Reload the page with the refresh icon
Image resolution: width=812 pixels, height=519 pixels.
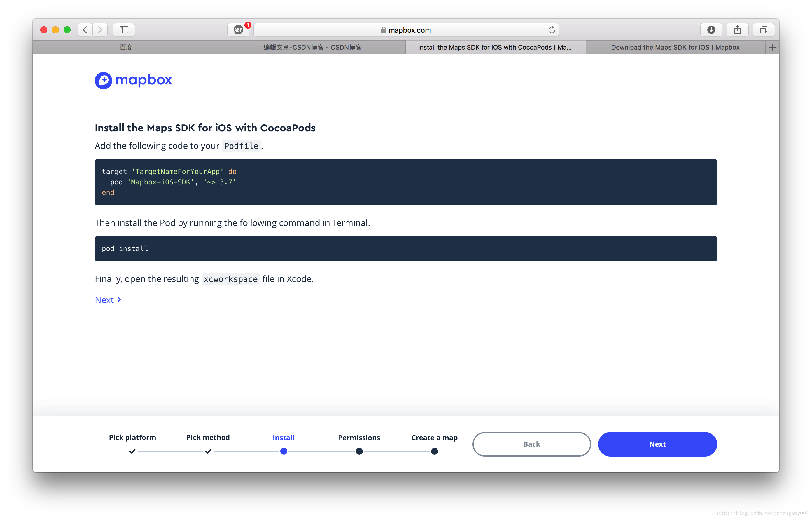coord(552,30)
